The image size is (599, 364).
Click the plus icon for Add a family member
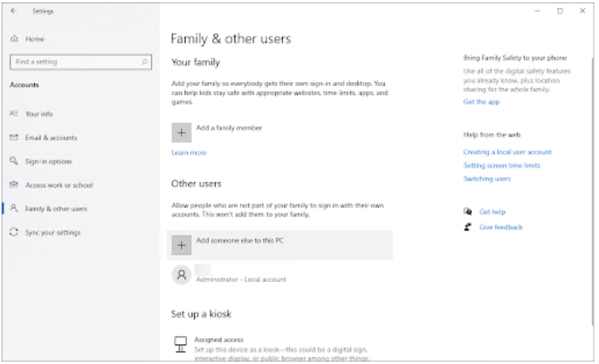coord(181,131)
